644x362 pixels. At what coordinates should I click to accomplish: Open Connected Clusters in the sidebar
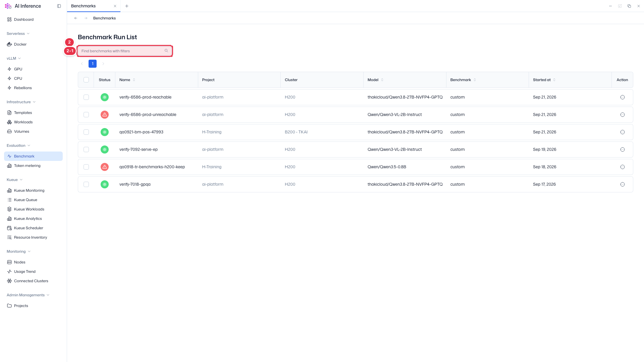[x=33, y=281]
